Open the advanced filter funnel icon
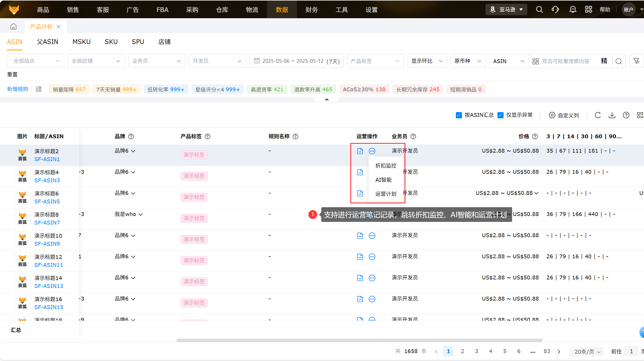 coord(636,61)
